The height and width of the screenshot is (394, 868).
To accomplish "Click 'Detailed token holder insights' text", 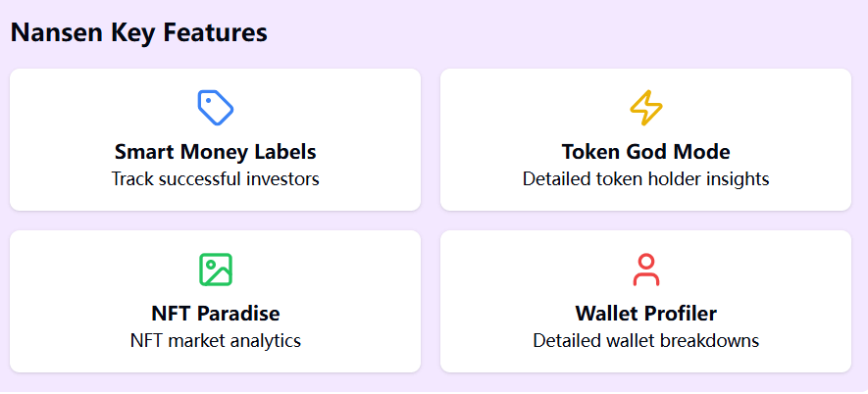I will click(x=645, y=179).
